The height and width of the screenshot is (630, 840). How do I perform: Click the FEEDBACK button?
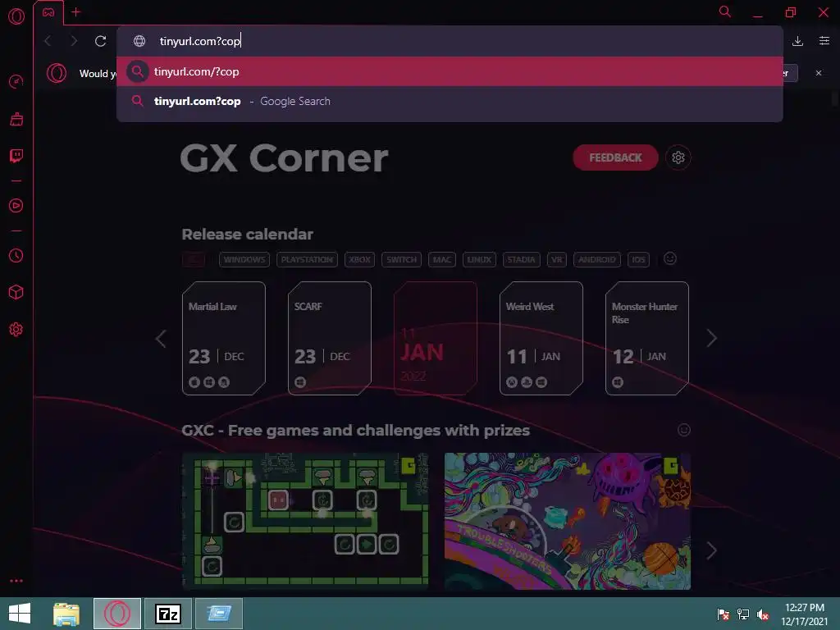click(x=615, y=157)
